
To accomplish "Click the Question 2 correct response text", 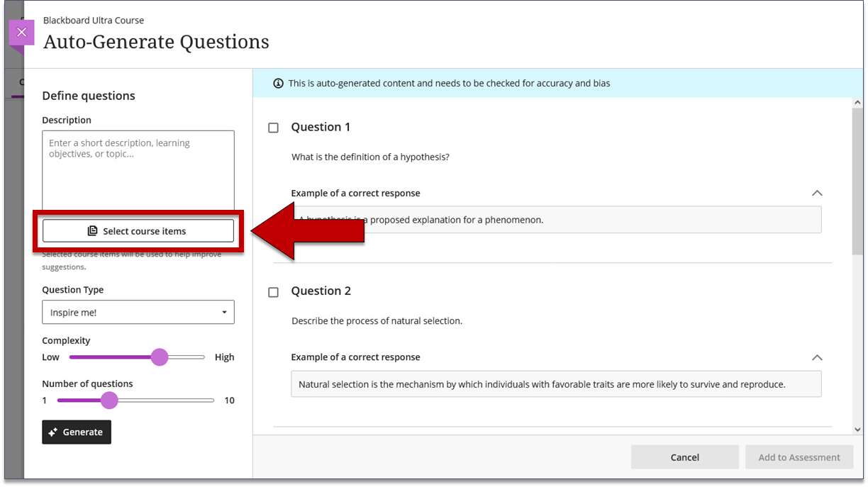I will pyautogui.click(x=542, y=384).
